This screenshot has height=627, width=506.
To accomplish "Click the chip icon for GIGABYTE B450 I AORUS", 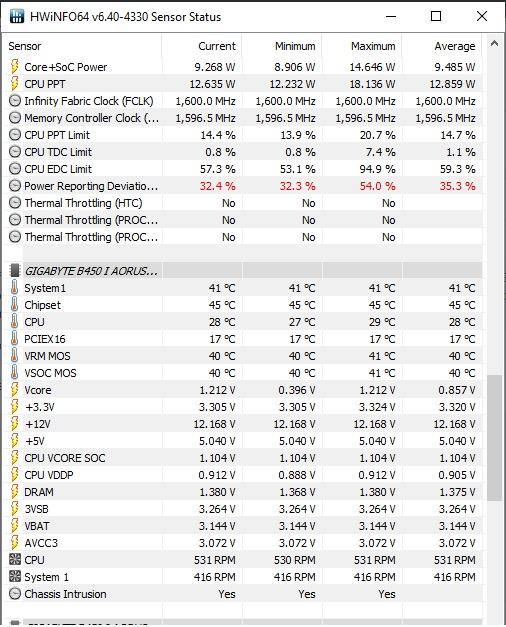I will [14, 271].
